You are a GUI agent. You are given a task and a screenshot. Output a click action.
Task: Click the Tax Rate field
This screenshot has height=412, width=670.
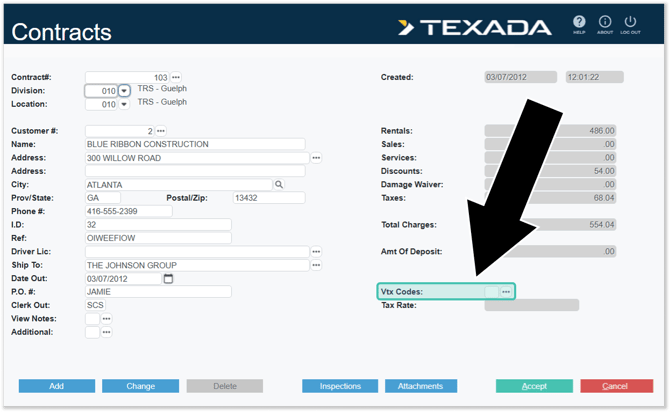532,305
